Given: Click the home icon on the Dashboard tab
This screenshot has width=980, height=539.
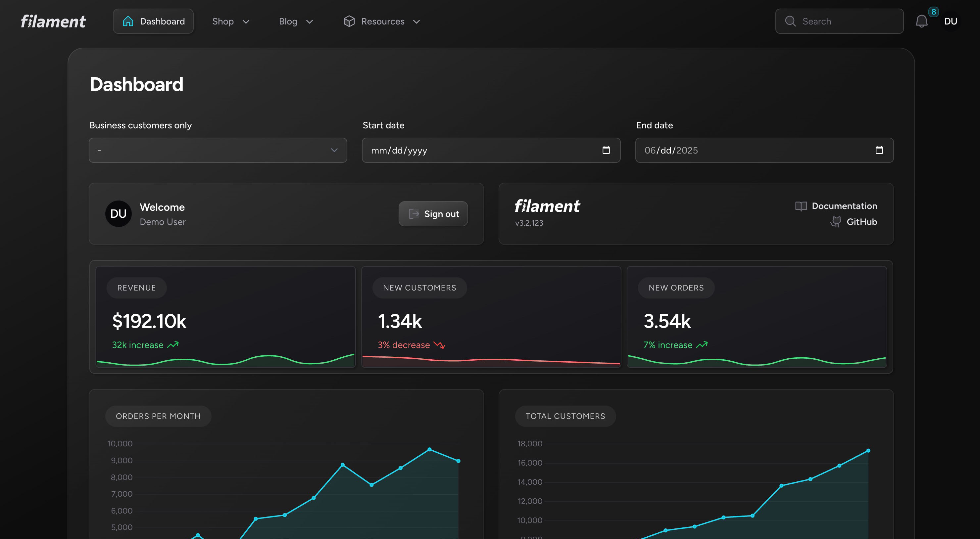Looking at the screenshot, I should 128,21.
